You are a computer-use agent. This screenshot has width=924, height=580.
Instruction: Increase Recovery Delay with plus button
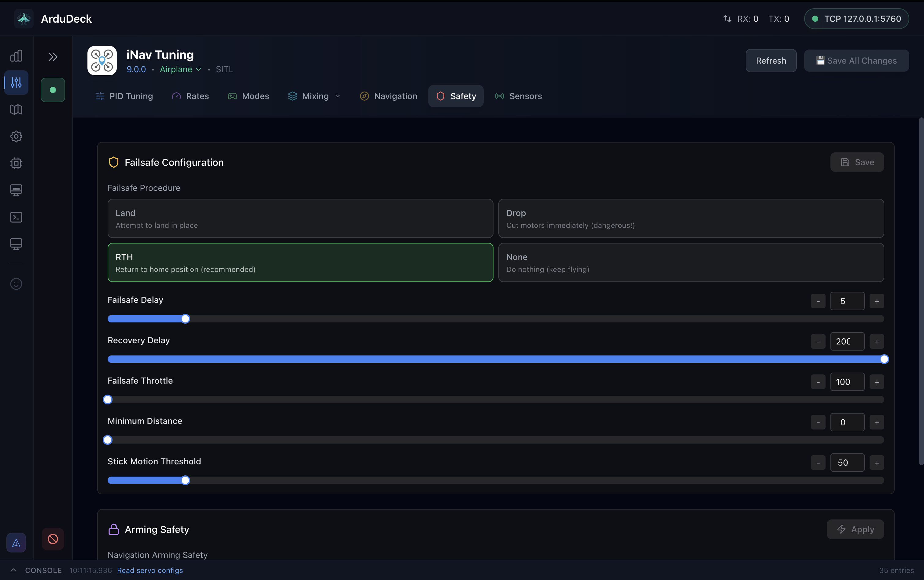(x=877, y=342)
